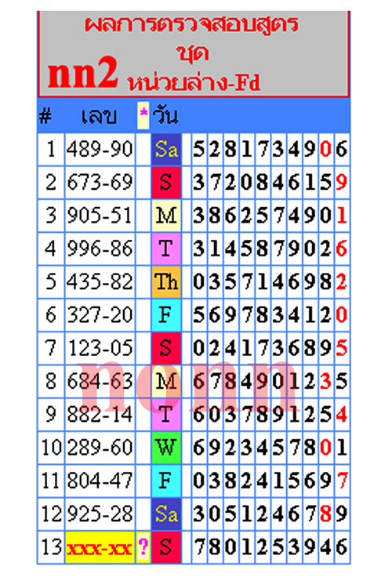Click the red digit 0 in row 6
Image resolution: width=392 pixels, height=588 pixels.
click(x=341, y=315)
